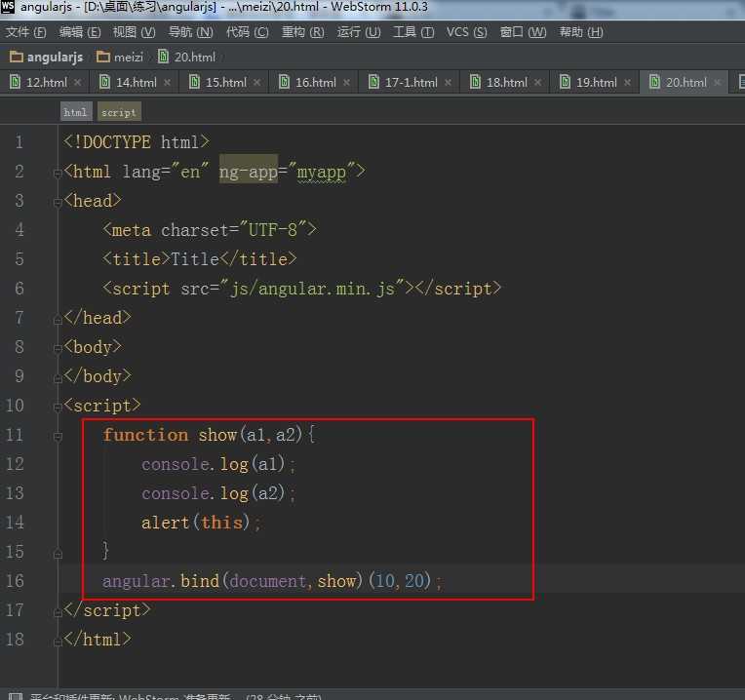This screenshot has height=700, width=745.
Task: Click the 19.html tab file icon
Action: pos(565,82)
